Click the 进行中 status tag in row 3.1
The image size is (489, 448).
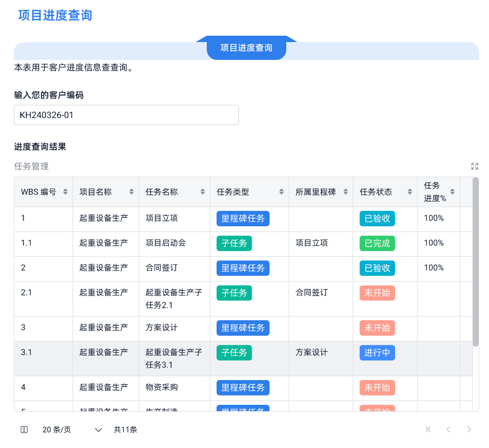pyautogui.click(x=377, y=352)
